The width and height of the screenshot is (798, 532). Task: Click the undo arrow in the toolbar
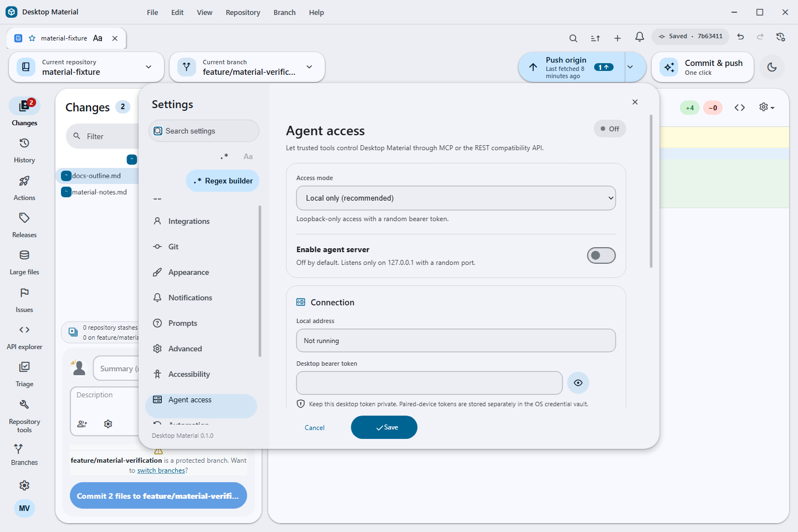click(x=740, y=37)
